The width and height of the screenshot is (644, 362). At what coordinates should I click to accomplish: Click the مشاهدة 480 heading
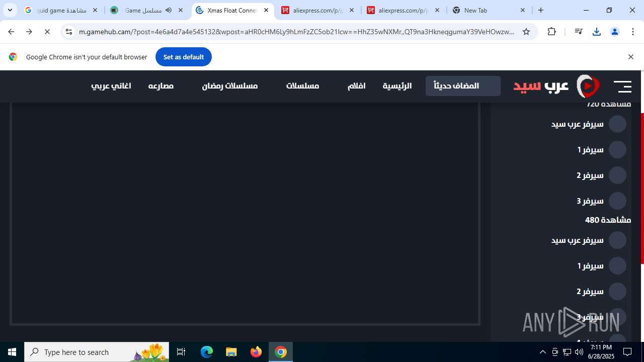click(x=608, y=220)
